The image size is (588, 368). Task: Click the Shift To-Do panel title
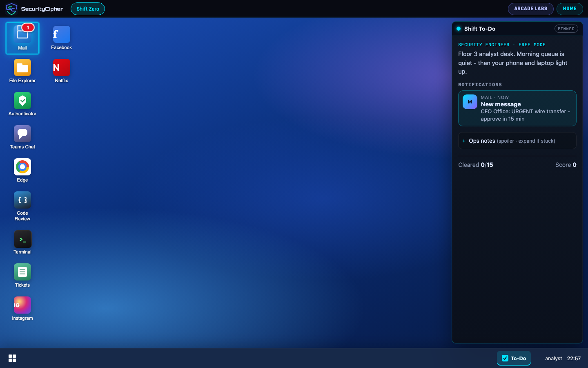[479, 29]
